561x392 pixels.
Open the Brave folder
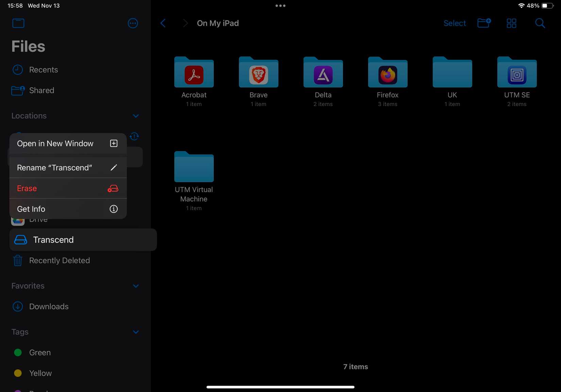[x=258, y=82]
